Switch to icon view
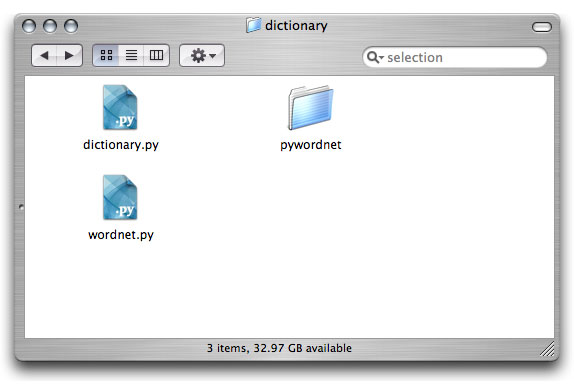This screenshot has width=574, height=391. pos(106,56)
